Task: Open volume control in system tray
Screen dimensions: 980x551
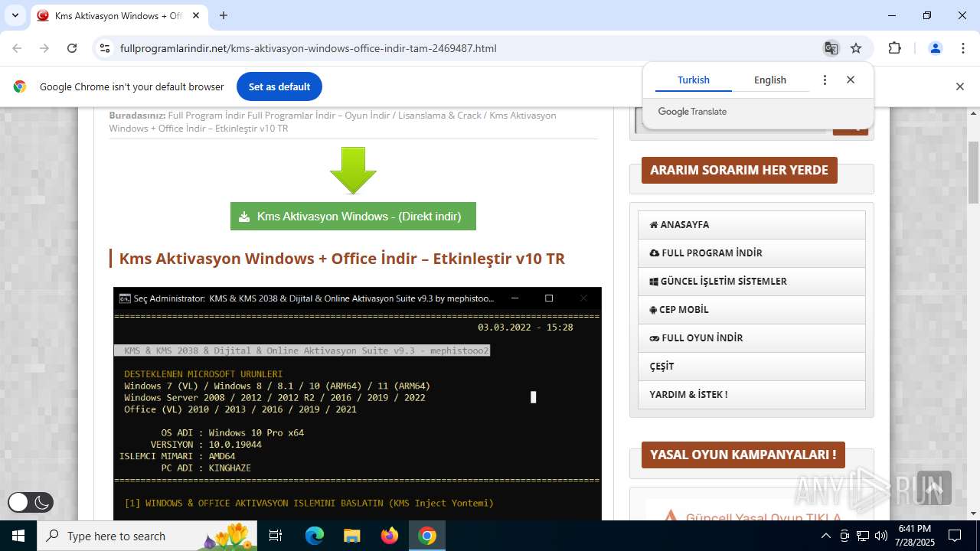Action: tap(881, 536)
